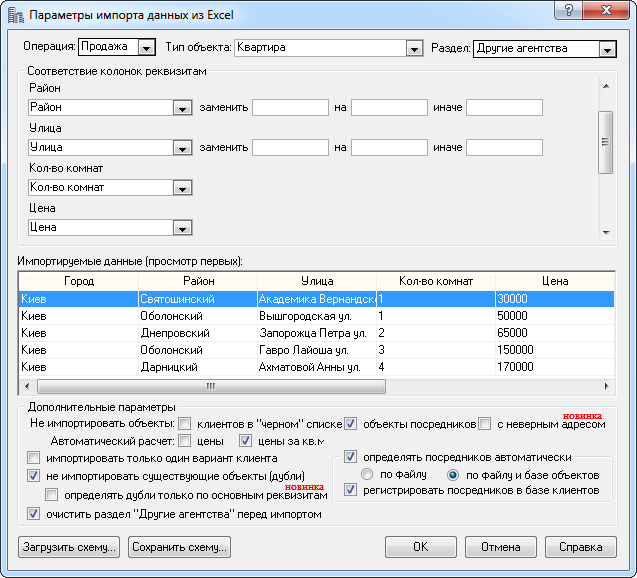Expand the Тип объекта dropdown showing Квартира
Screen dimensions: 637x578
pos(413,47)
